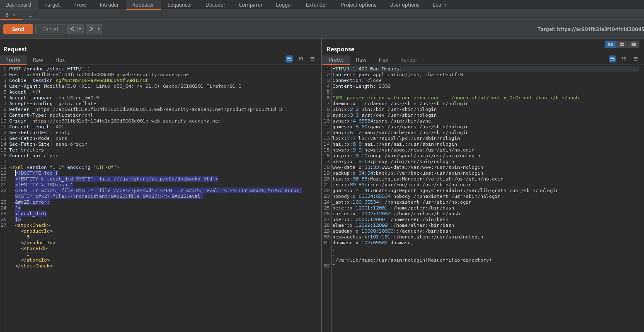The image size is (644, 332).
Task: Open the Project options tab
Action: tap(358, 5)
